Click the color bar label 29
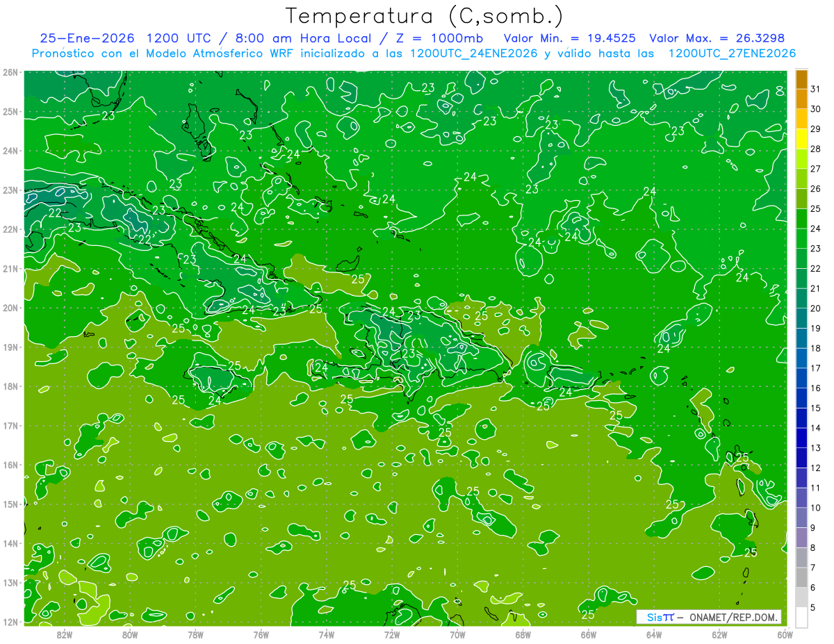This screenshot has width=834, height=644. point(816,129)
